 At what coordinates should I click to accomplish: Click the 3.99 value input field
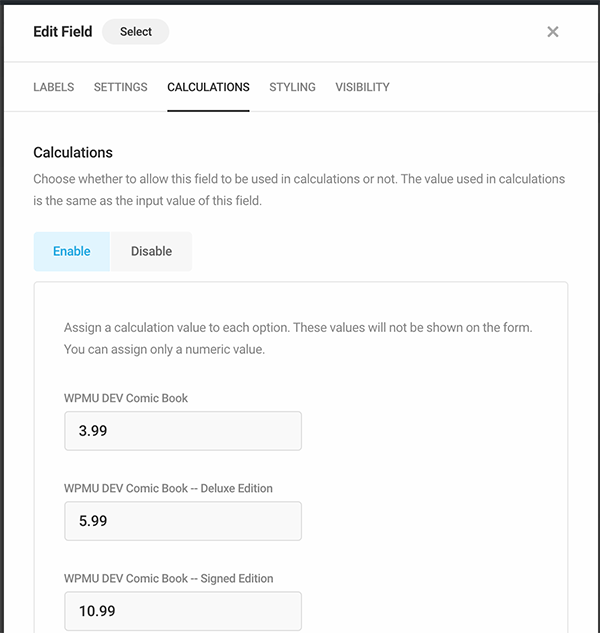coord(183,431)
